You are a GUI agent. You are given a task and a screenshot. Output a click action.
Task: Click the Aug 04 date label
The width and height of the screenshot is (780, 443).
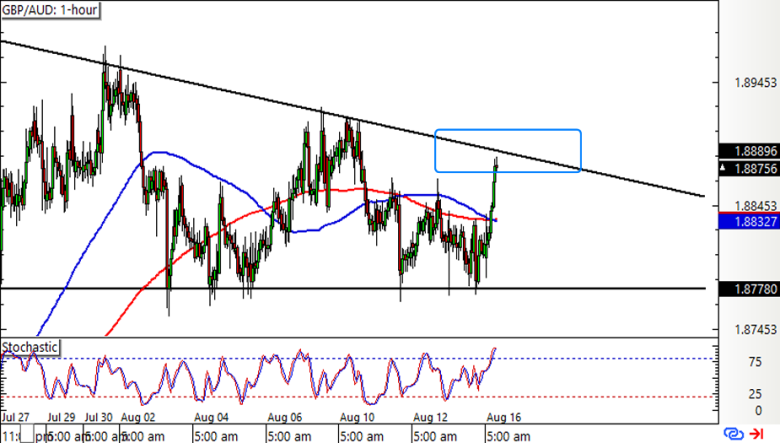211,417
